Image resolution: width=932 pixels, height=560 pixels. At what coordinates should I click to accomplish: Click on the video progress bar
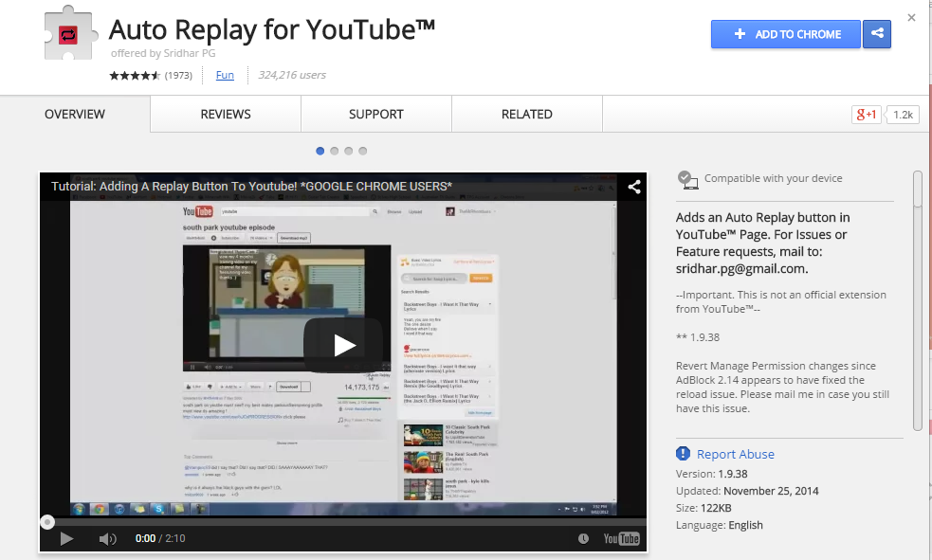coord(341,521)
